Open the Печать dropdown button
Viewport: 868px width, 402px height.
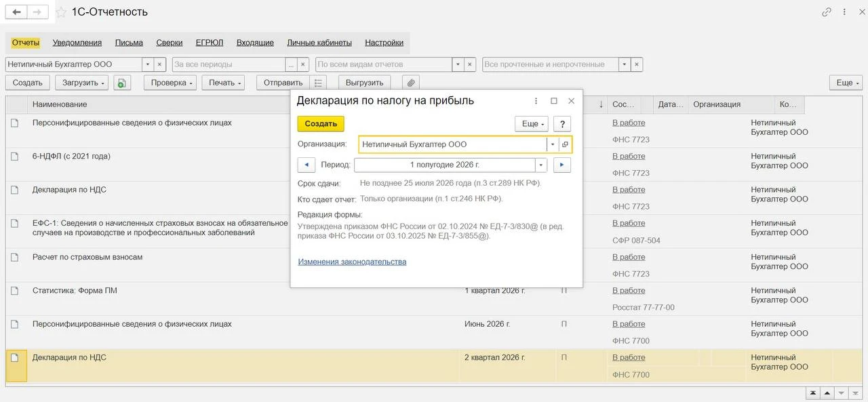click(226, 83)
